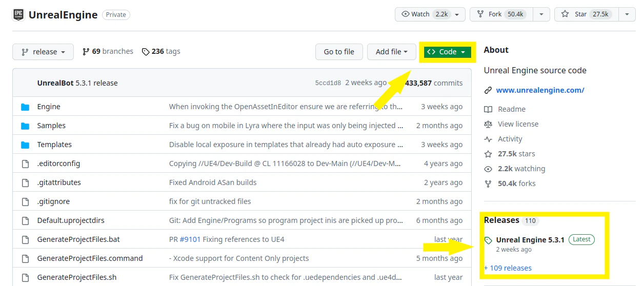The width and height of the screenshot is (644, 286).
Task: Open the Xcode support for Content Only commit
Action: point(239,258)
